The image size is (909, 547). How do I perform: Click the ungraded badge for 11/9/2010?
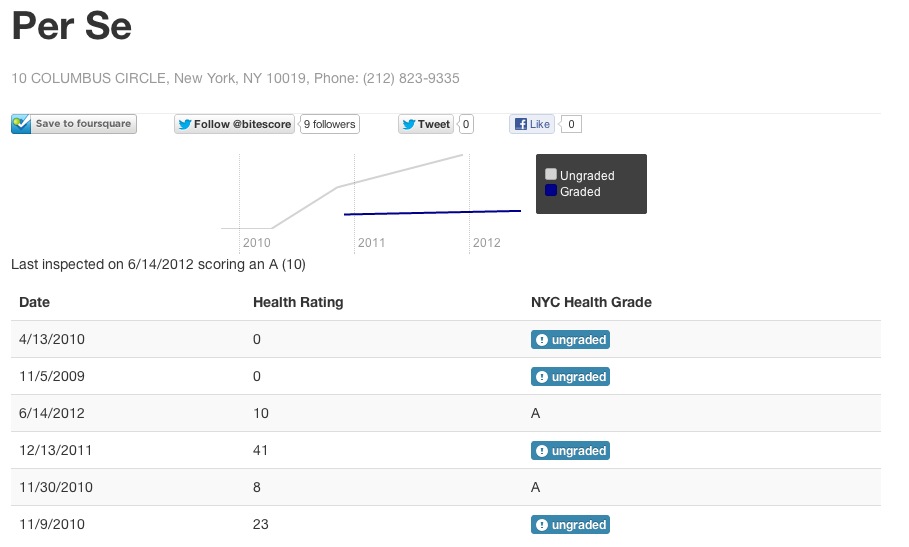[570, 525]
